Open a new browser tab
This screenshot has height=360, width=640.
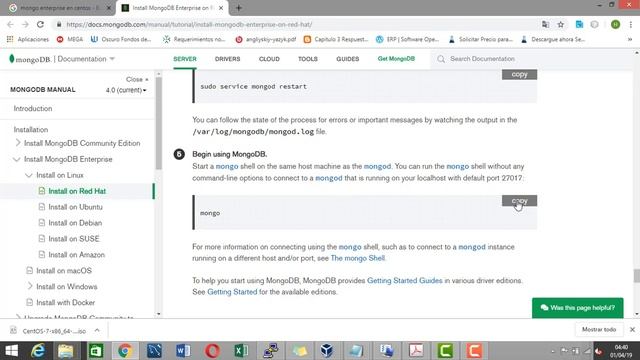[x=239, y=8]
